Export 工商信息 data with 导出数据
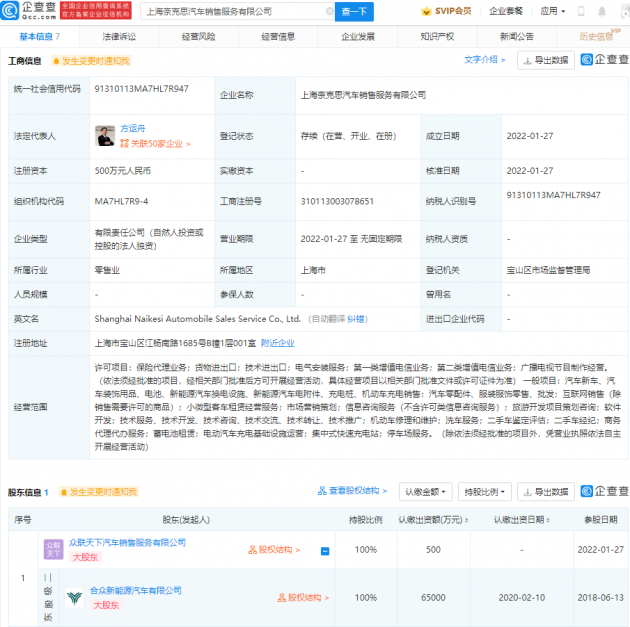Image resolution: width=630 pixels, height=627 pixels. click(546, 60)
